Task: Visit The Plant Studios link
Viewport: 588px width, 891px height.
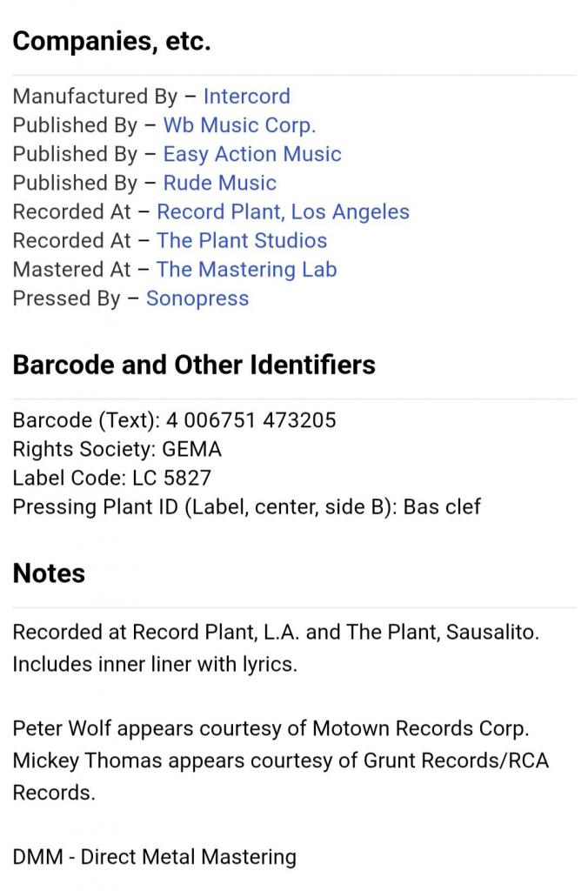Action: (x=242, y=240)
